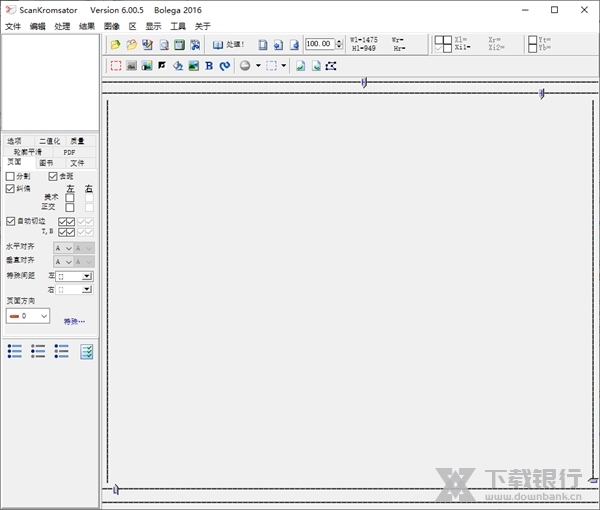Uncheck the 去斑 checkbox
The image size is (600, 510).
53,176
